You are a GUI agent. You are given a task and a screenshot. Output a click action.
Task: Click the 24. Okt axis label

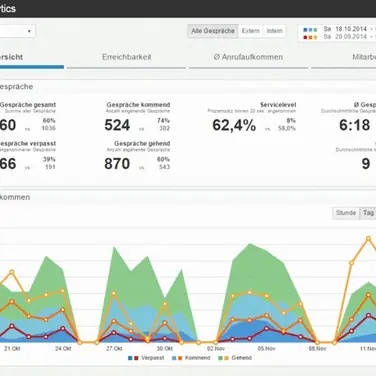pyautogui.click(x=63, y=349)
